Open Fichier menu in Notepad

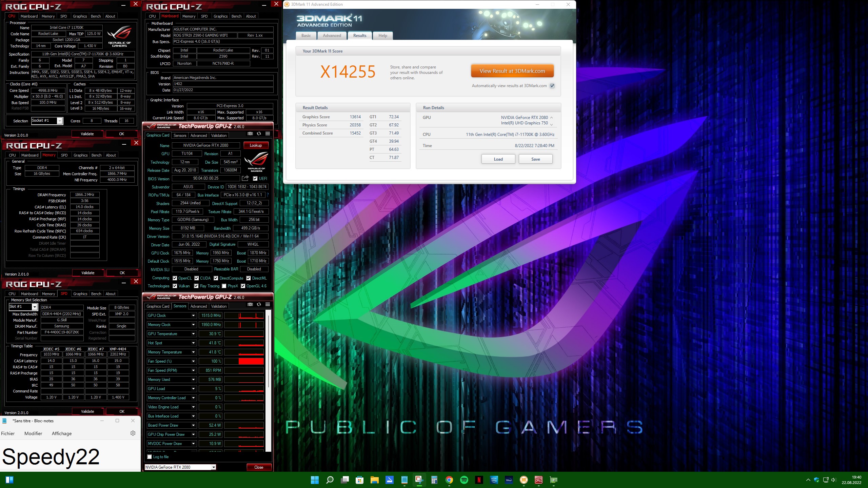(8, 433)
